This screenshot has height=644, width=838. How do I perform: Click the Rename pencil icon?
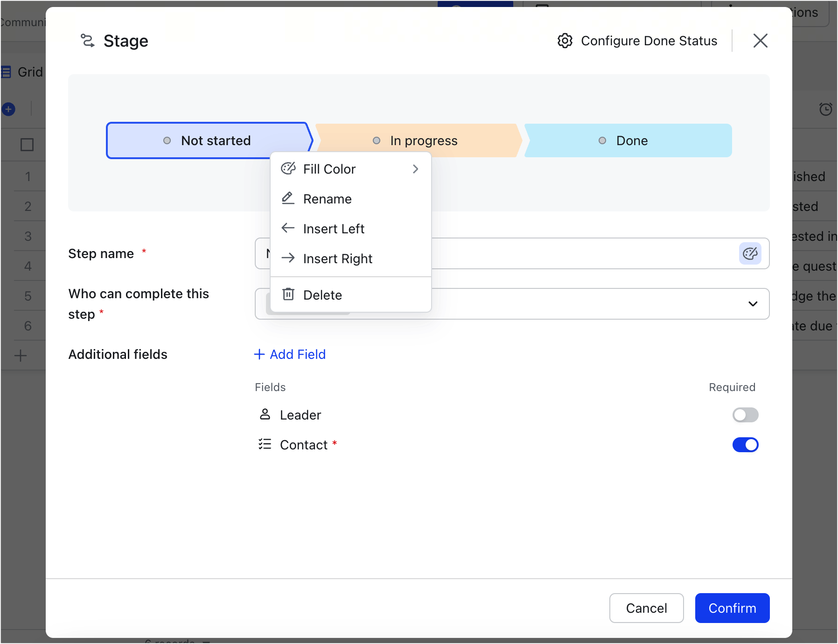pos(288,198)
